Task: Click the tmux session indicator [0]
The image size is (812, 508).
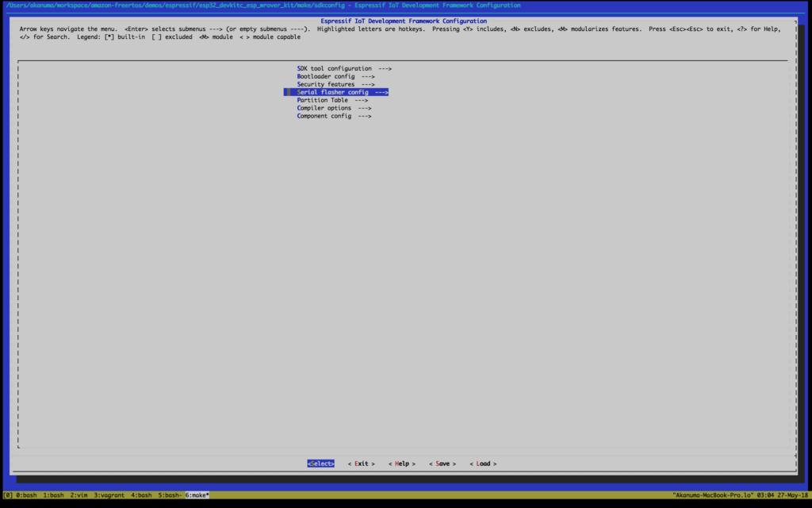Action: (8, 495)
